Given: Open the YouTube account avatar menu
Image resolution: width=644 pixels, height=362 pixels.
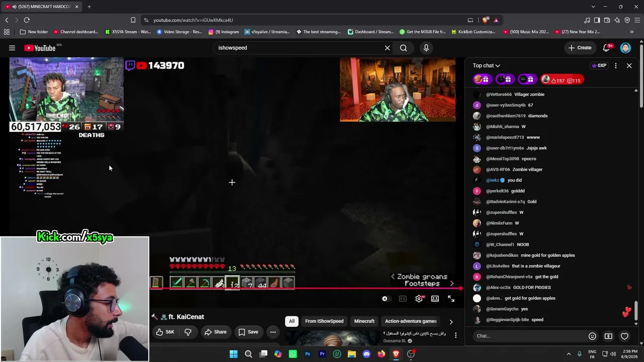Looking at the screenshot, I should point(625,48).
